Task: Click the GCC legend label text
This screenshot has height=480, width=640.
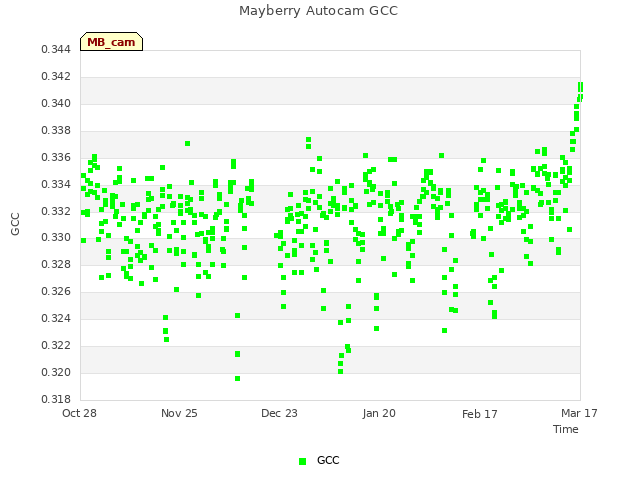Action: click(x=328, y=460)
